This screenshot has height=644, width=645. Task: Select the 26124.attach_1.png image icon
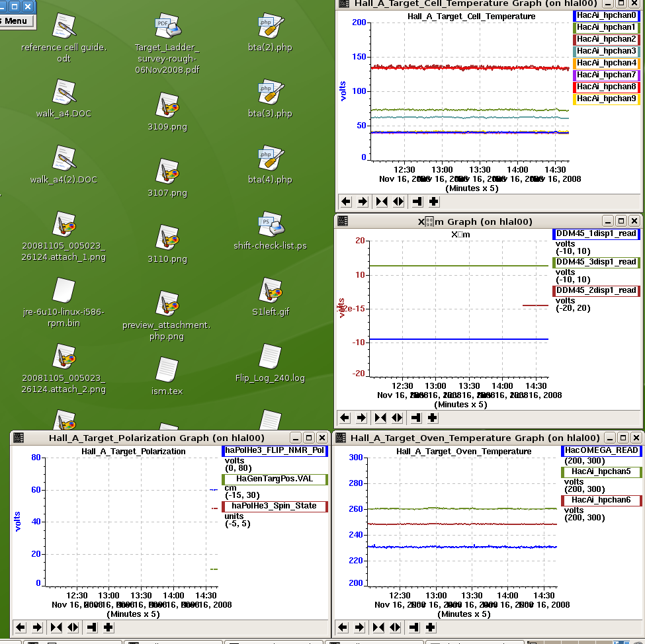[64, 223]
